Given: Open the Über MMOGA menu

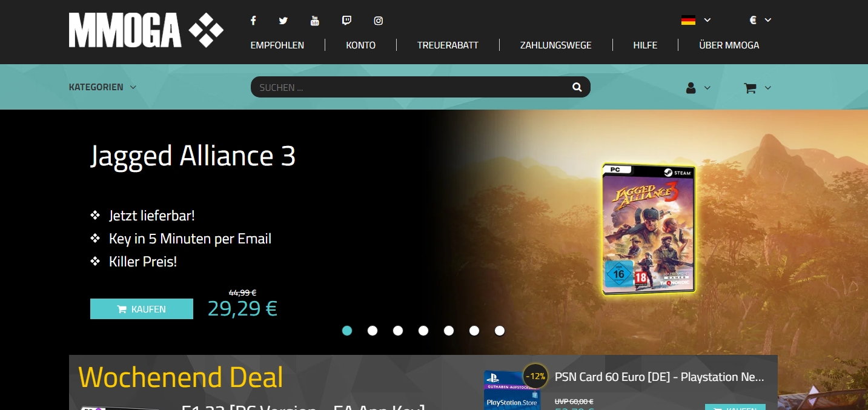Looking at the screenshot, I should pos(729,45).
